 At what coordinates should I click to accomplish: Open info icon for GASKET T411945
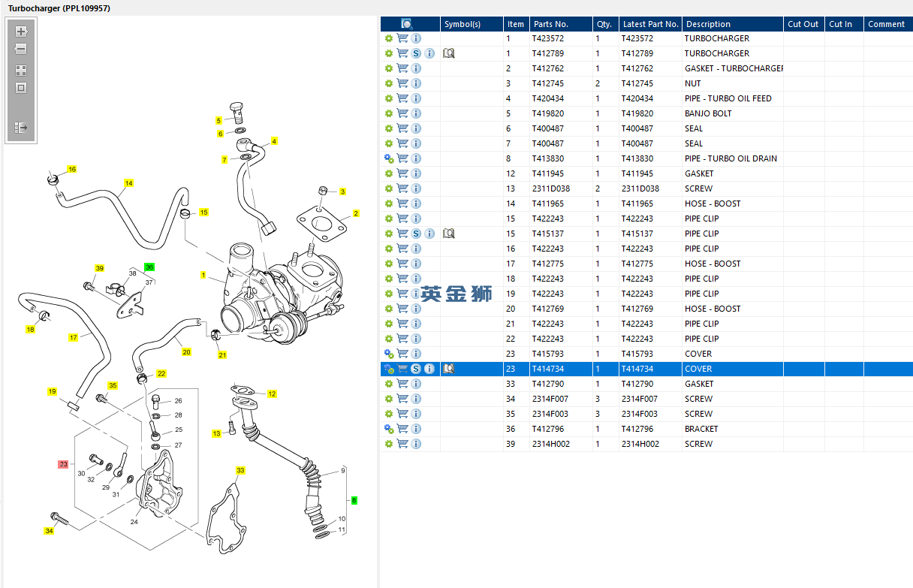click(416, 173)
